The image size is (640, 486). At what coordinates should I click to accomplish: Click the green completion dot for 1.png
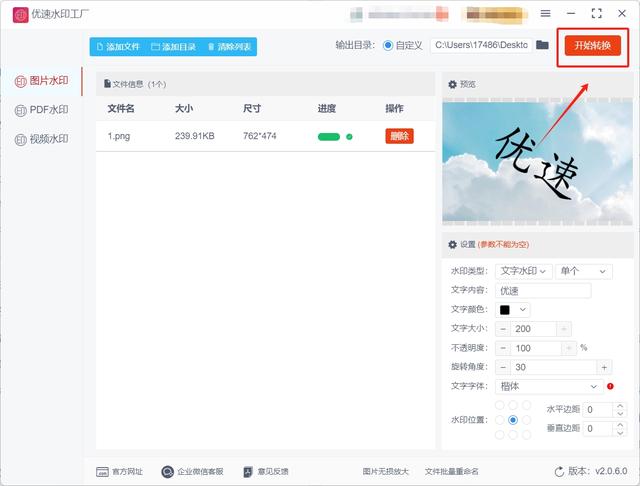pyautogui.click(x=349, y=137)
